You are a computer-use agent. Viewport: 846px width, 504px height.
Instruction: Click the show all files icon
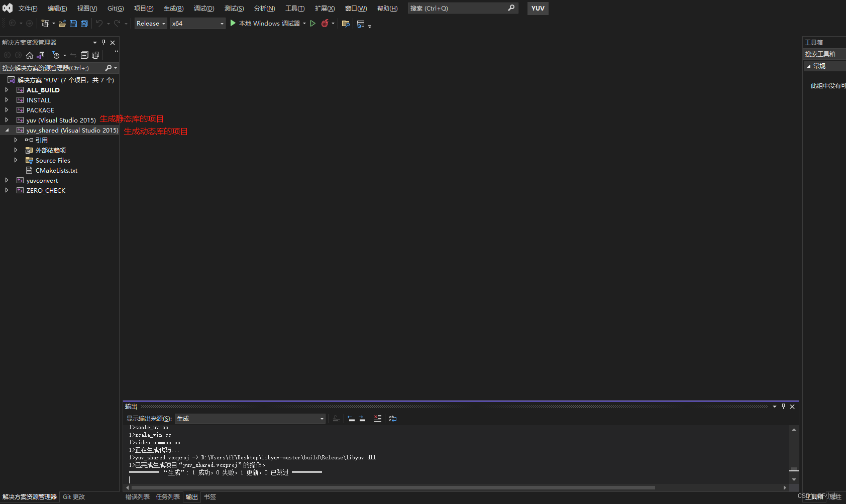[95, 55]
